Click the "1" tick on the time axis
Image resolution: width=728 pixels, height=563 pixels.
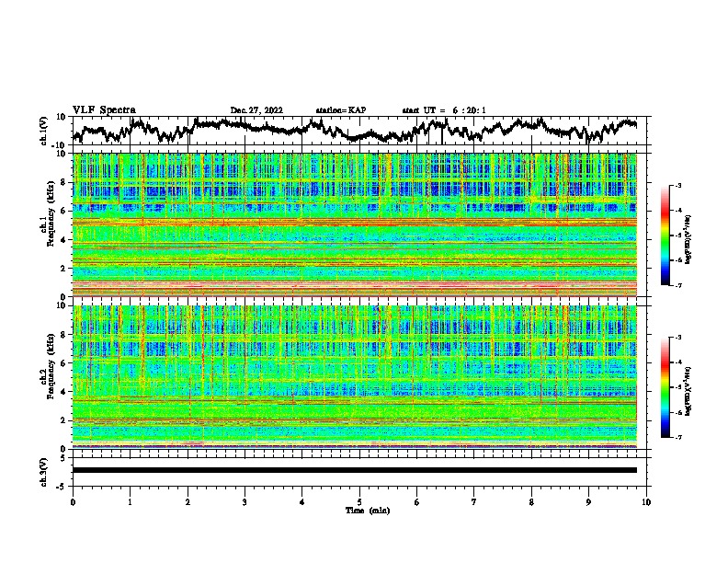[130, 502]
